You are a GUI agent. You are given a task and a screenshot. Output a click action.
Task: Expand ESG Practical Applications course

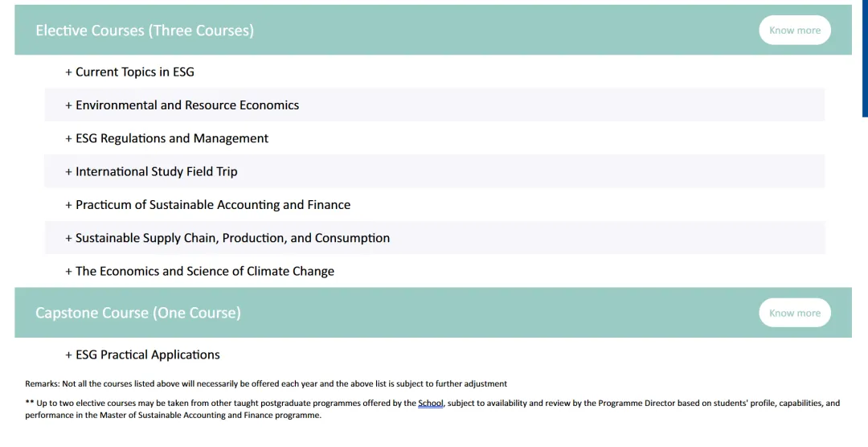click(x=435, y=355)
